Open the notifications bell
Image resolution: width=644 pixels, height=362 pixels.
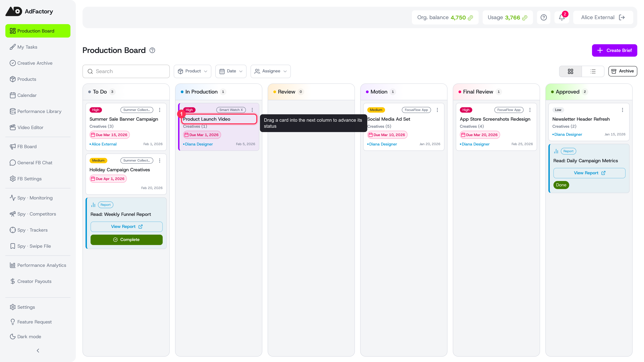click(x=561, y=17)
